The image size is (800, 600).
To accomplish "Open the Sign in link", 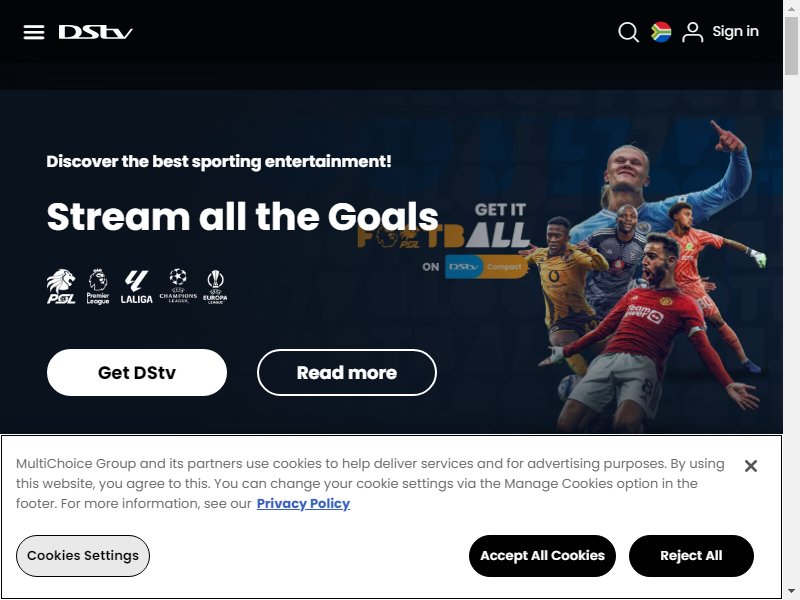I will 735,32.
